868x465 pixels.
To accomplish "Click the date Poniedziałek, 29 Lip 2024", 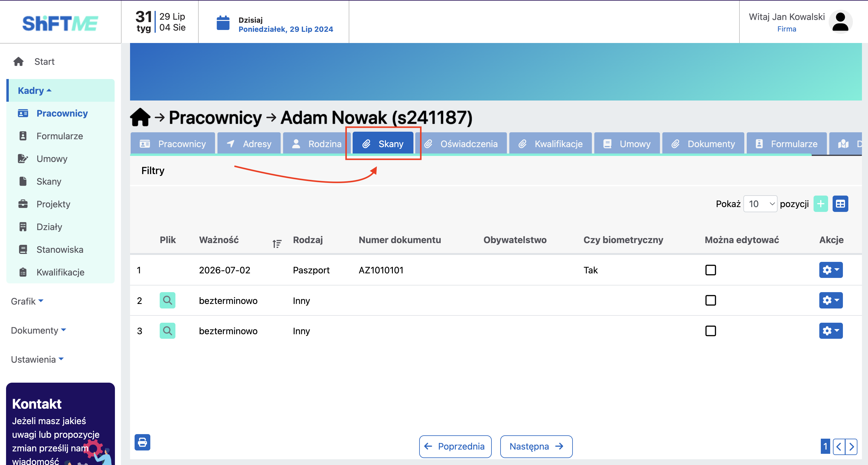I will tap(286, 29).
